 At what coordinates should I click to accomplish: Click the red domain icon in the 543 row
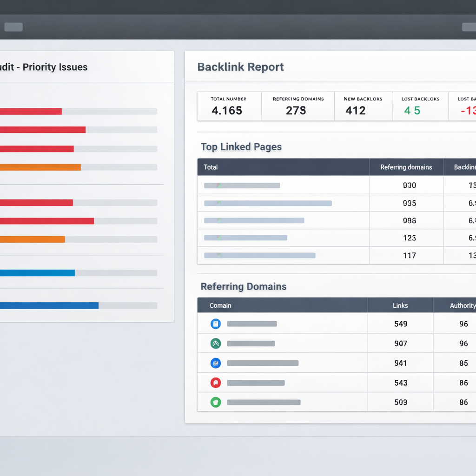click(x=216, y=383)
